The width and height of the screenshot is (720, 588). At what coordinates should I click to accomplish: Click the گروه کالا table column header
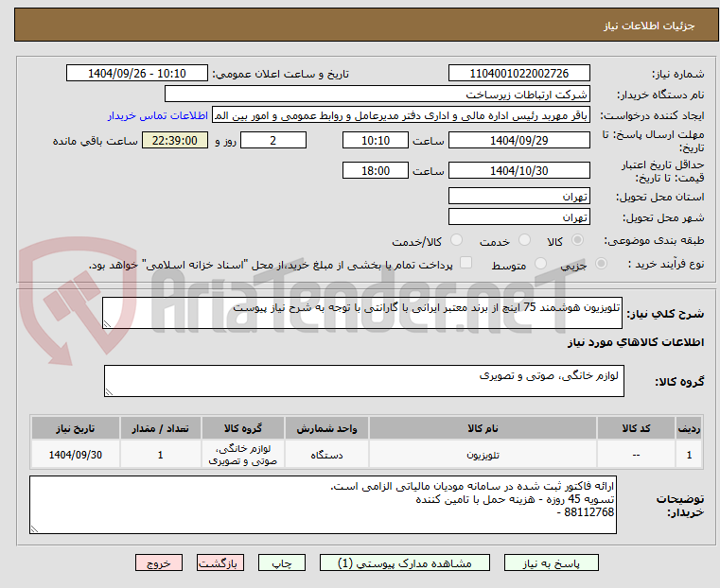[243, 428]
